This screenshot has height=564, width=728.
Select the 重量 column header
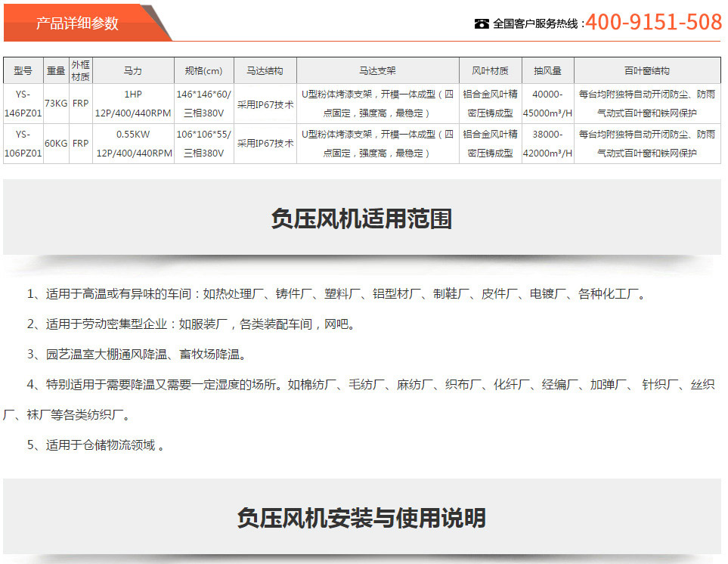[56, 70]
